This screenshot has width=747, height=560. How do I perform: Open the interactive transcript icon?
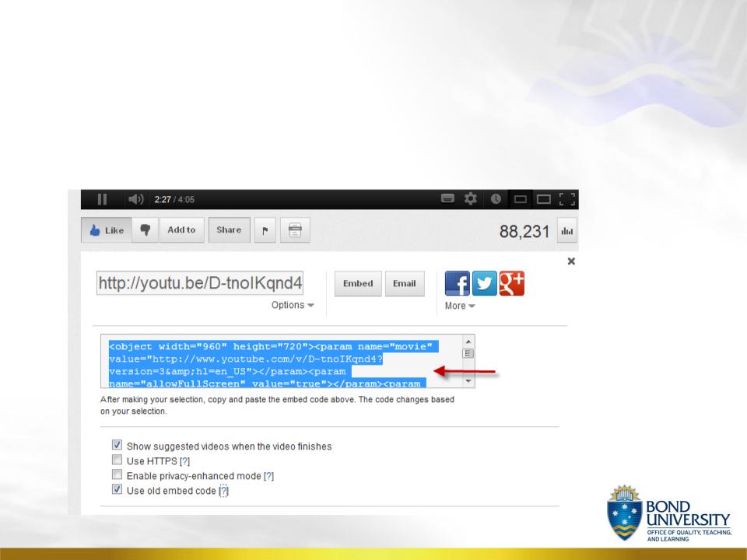tap(295, 230)
